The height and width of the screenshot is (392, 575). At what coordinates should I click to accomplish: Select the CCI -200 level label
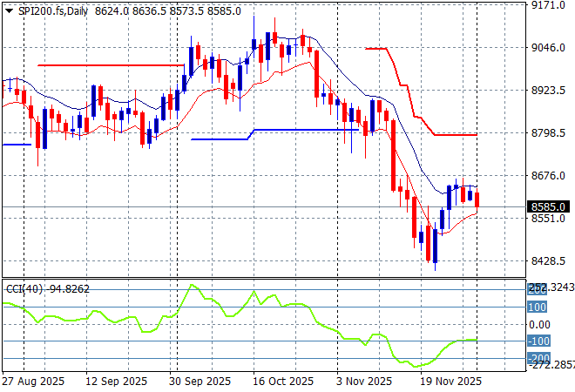point(538,357)
